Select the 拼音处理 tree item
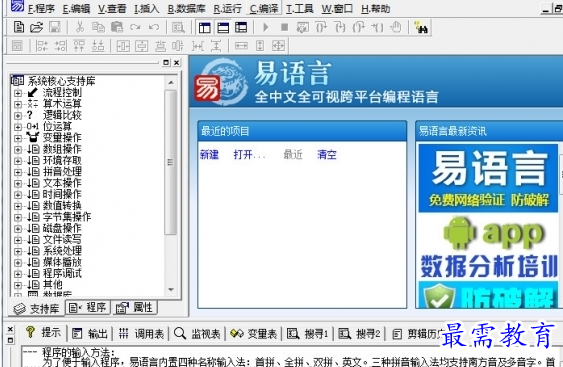 [x=62, y=172]
